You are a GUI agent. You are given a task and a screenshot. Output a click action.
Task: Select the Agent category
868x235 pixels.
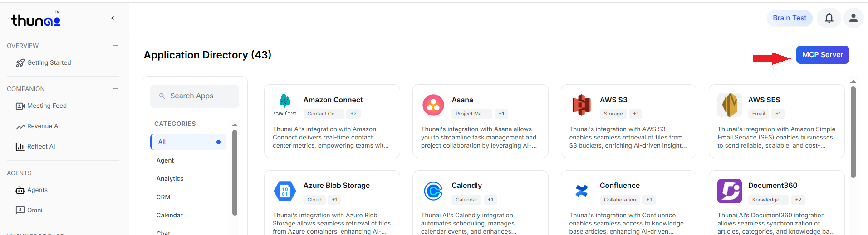coord(165,160)
